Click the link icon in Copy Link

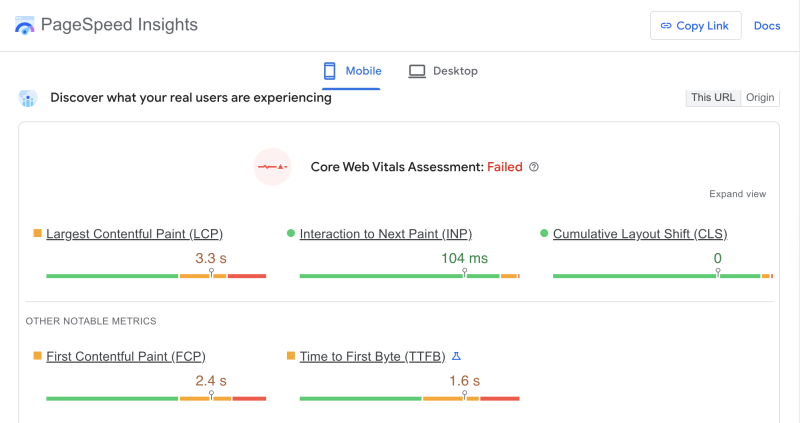tap(666, 26)
